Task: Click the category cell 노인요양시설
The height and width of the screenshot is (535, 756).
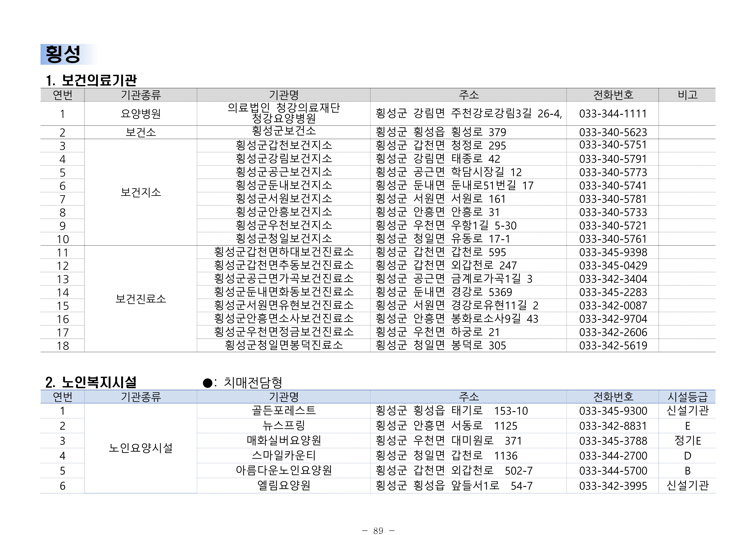Action: coord(141,448)
